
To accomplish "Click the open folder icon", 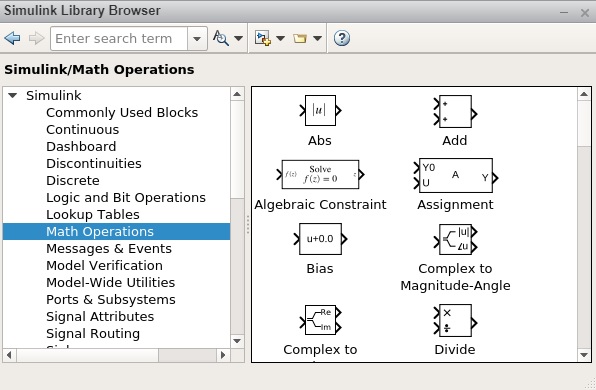I will (x=300, y=38).
